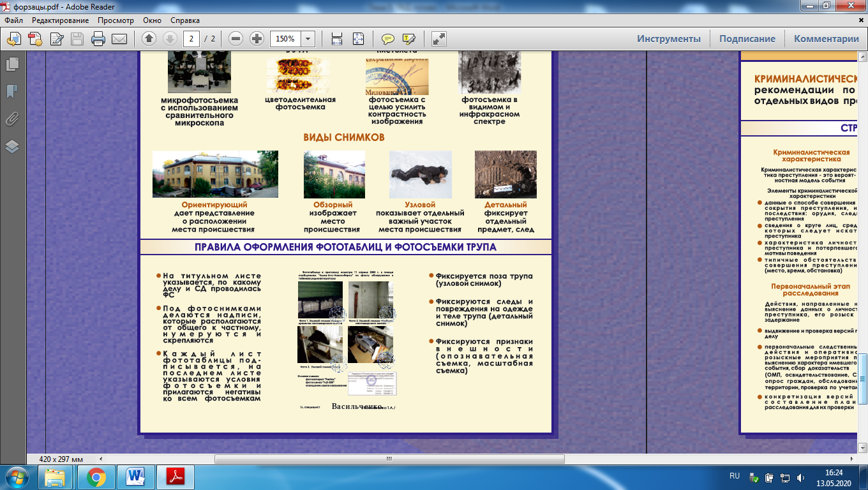Go to next page arrow
The width and height of the screenshot is (868, 490).
[170, 39]
